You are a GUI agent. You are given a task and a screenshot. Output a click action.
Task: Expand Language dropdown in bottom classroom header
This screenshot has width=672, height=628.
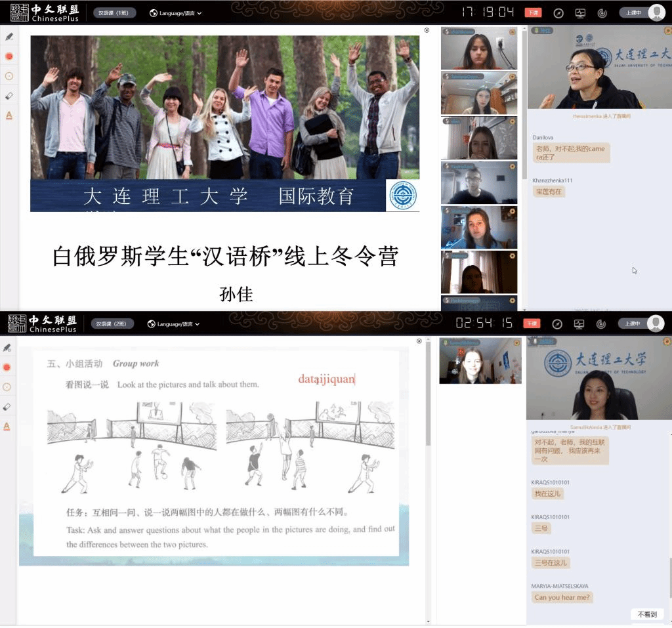point(173,324)
